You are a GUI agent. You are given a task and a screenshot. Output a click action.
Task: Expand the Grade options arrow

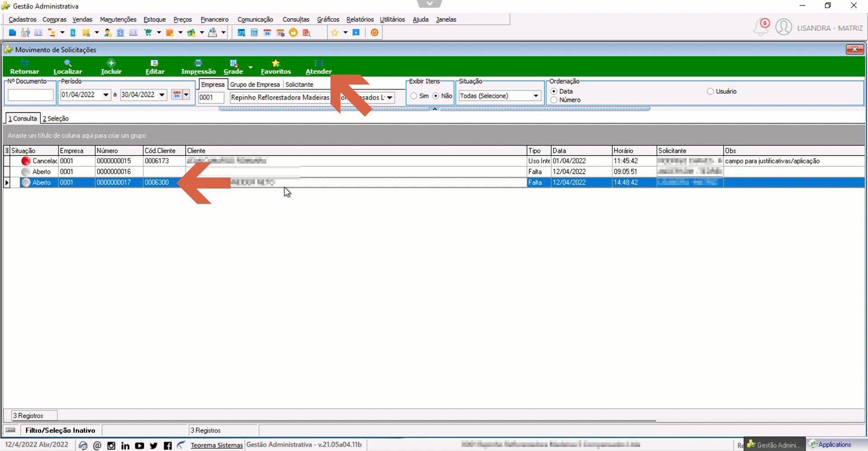click(250, 67)
